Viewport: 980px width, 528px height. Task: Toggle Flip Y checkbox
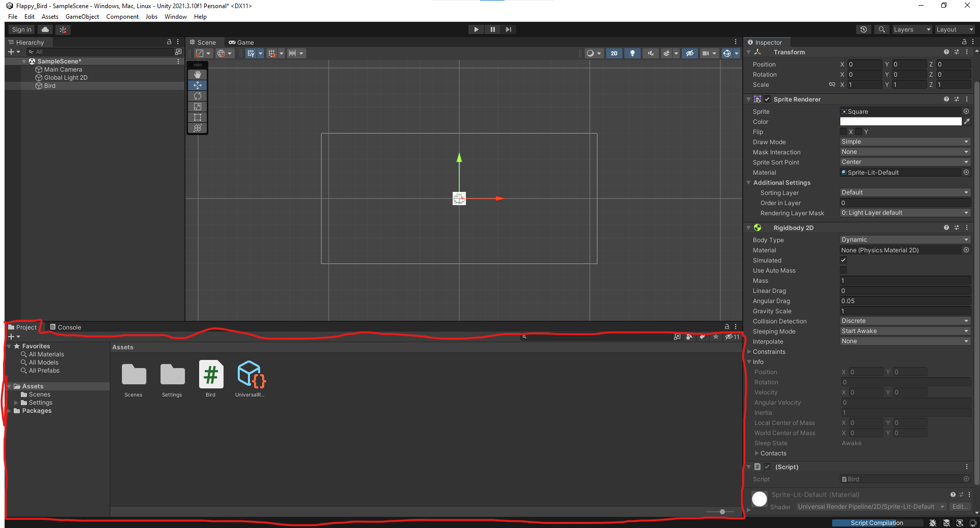(859, 131)
